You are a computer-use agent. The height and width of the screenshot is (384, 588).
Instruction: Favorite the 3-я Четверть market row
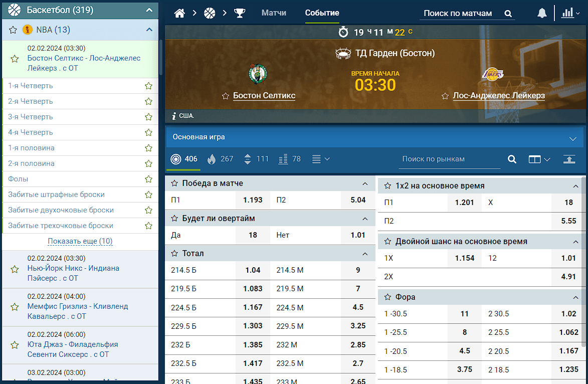pos(148,117)
